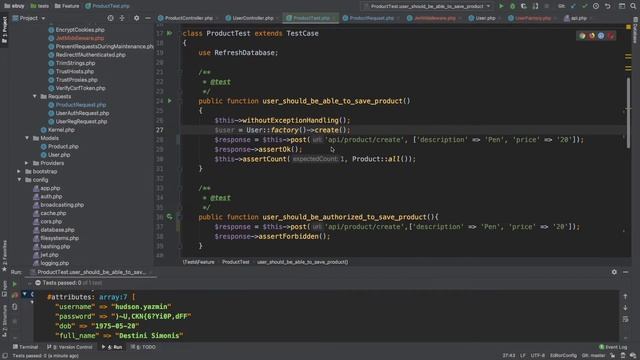Select Product.php under Models
640x360 pixels.
pos(63,147)
